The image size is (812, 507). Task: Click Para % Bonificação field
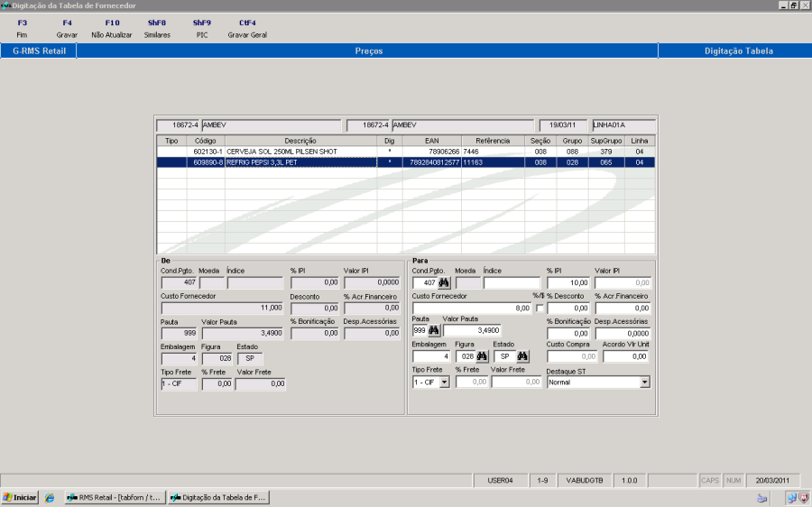568,334
